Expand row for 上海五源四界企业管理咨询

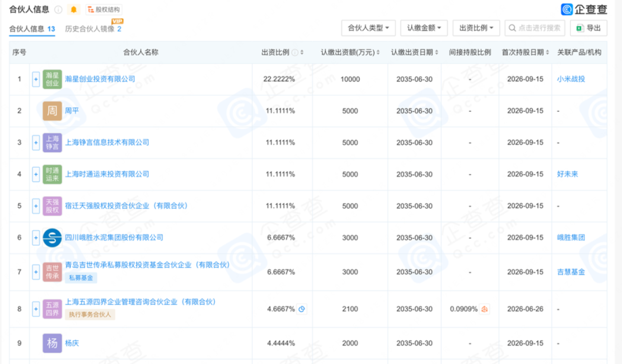[36, 309]
